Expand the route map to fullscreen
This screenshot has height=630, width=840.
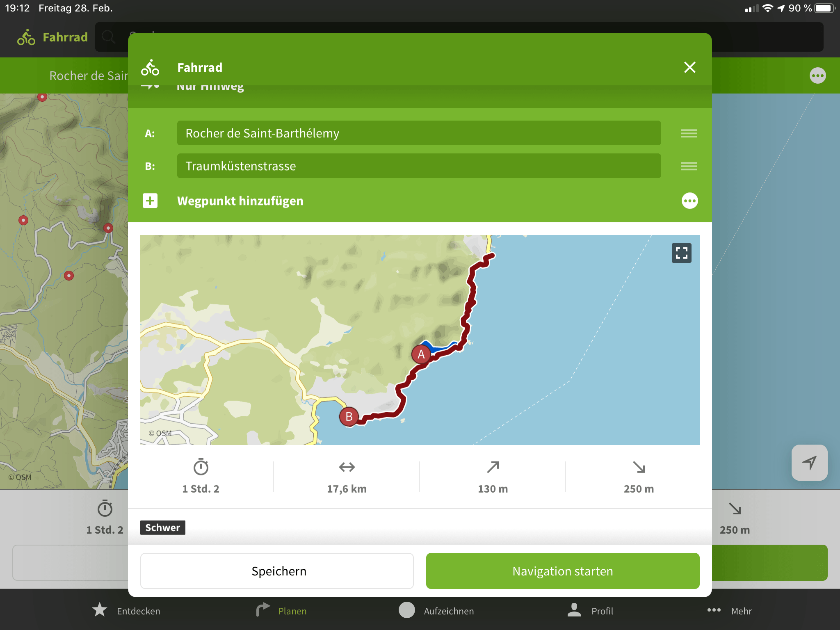681,253
